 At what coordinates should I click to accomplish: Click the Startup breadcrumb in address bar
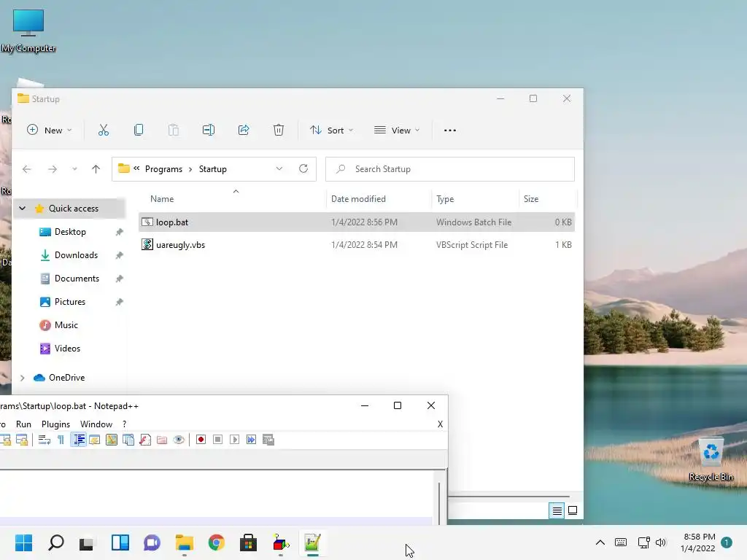212,169
